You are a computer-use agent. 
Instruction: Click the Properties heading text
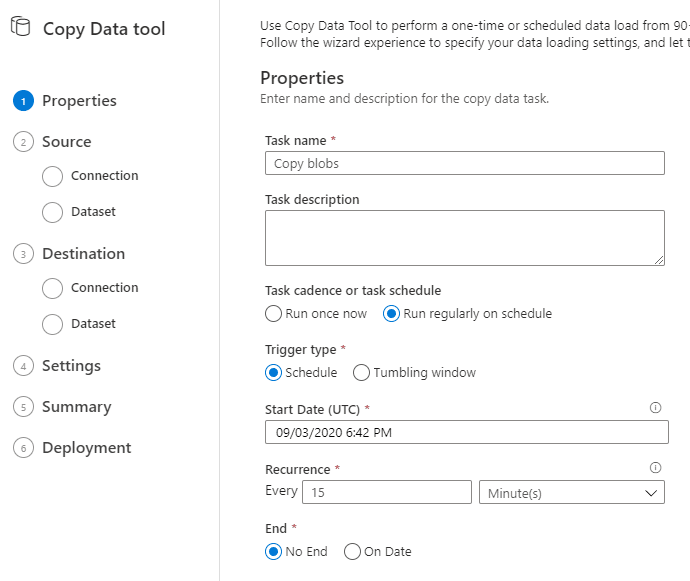302,78
